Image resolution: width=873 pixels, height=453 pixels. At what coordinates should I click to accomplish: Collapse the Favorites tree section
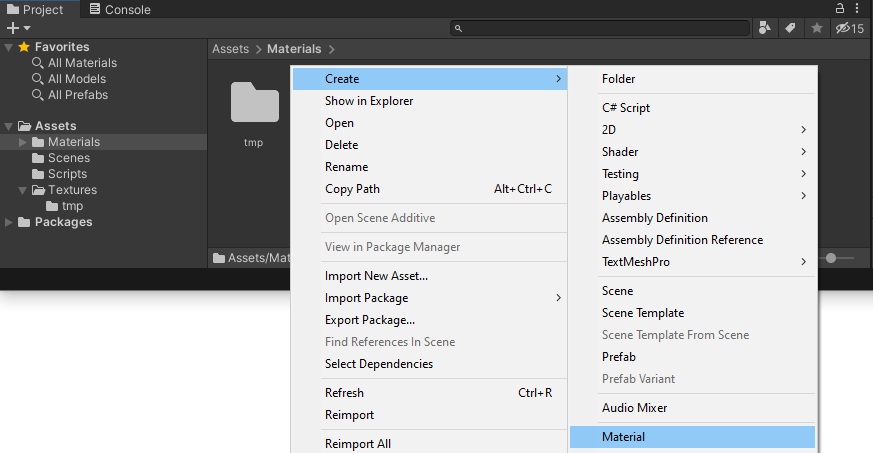tap(9, 47)
